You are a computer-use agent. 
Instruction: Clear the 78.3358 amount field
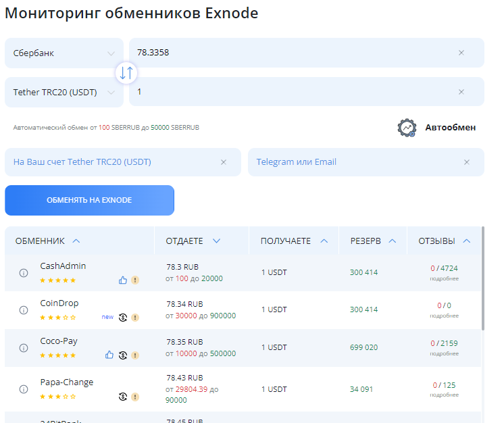(x=461, y=53)
